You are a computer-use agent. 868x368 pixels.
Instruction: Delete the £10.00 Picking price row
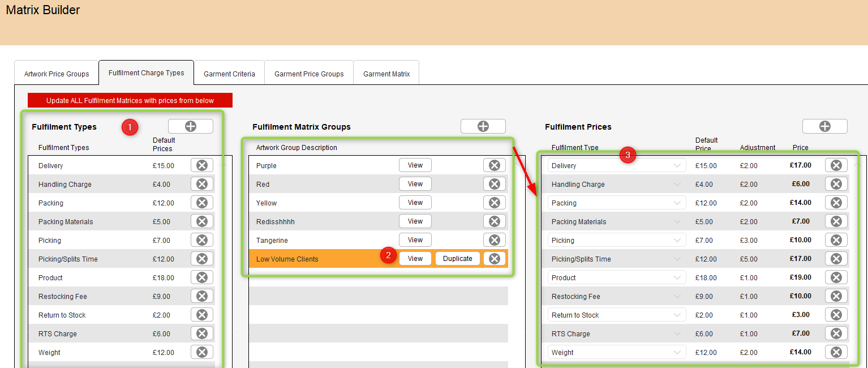pyautogui.click(x=836, y=240)
